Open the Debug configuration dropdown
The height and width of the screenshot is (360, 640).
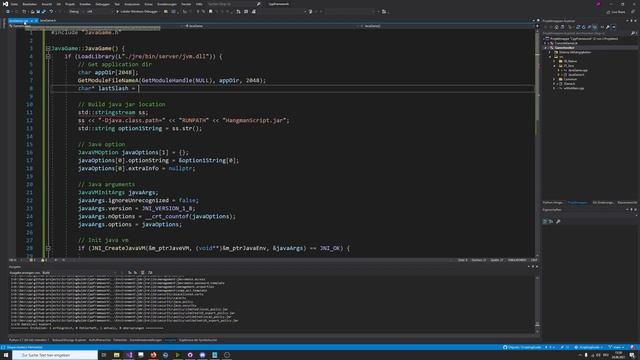76,12
